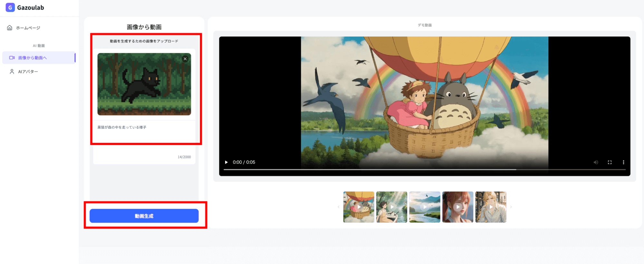Mute the demo video volume
This screenshot has height=264, width=644.
[596, 162]
